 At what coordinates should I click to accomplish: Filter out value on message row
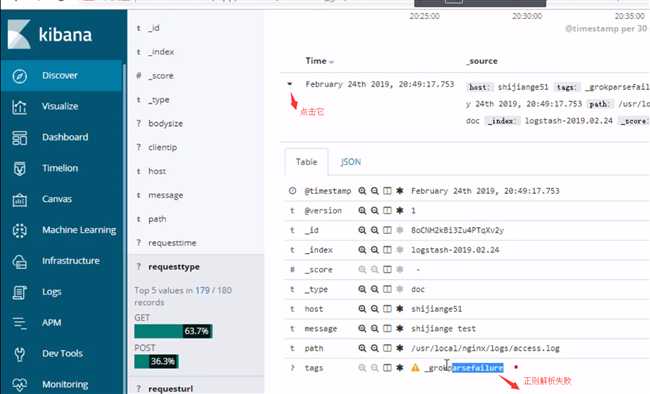pyautogui.click(x=375, y=328)
